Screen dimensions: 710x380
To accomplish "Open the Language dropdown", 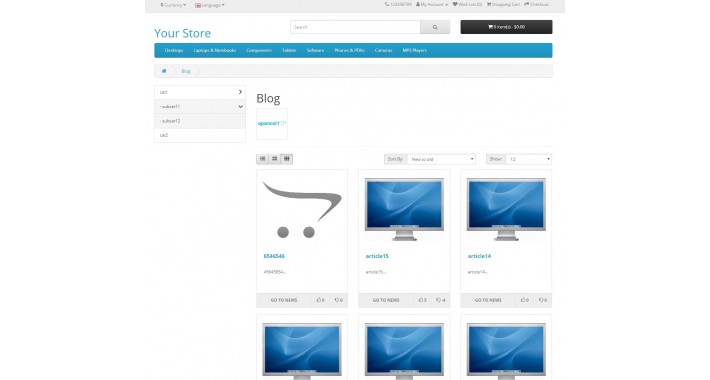I will click(x=210, y=5).
